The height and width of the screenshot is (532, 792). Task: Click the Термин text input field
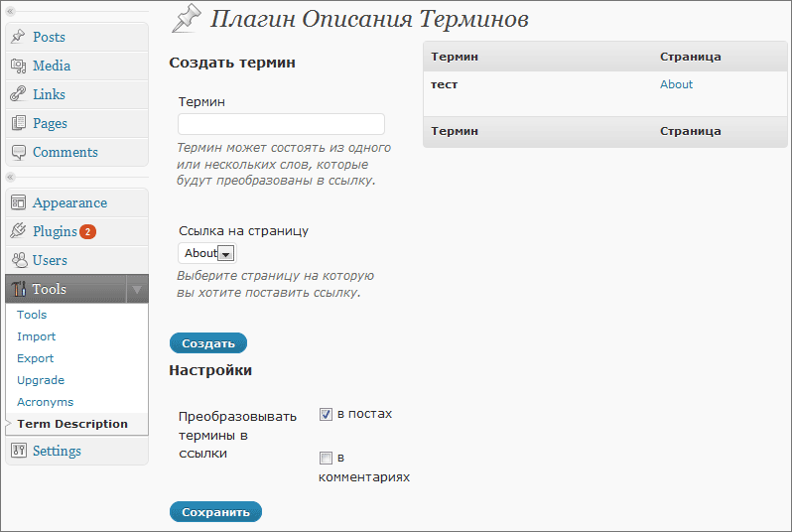[281, 124]
